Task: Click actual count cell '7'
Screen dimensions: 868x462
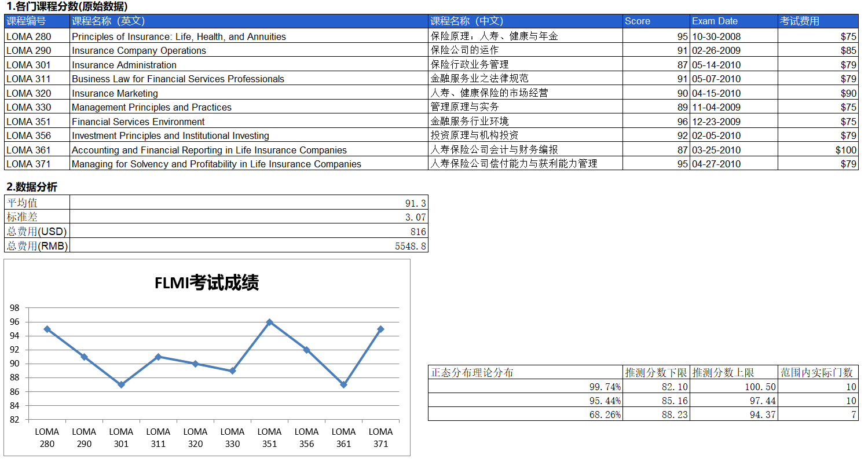Action: pos(818,415)
